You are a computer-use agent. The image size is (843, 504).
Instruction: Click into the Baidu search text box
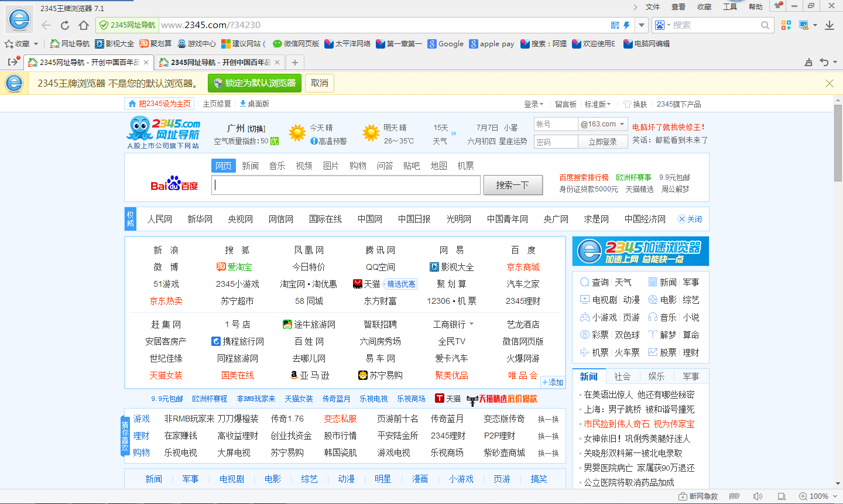(347, 185)
